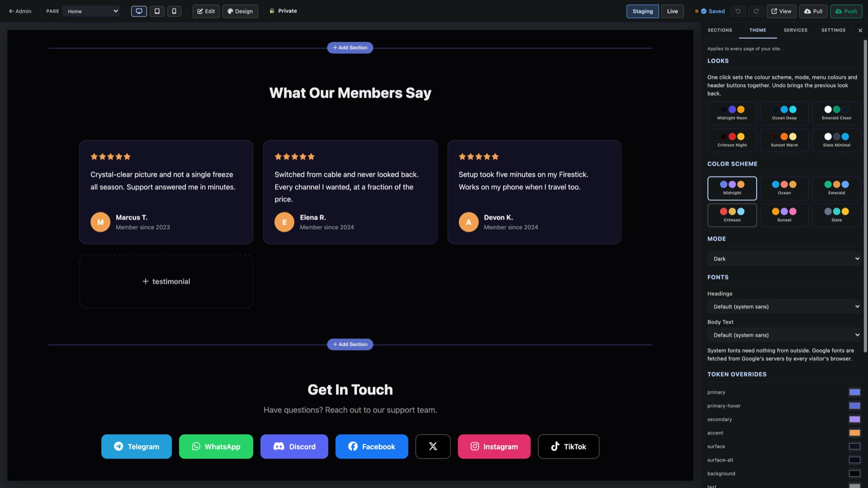Click the View button

[x=781, y=11]
